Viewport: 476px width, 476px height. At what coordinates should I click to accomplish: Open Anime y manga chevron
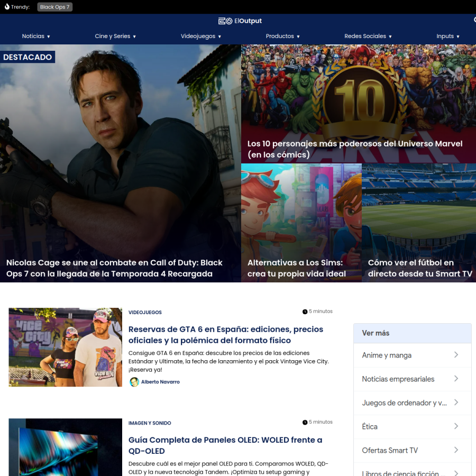(x=456, y=355)
